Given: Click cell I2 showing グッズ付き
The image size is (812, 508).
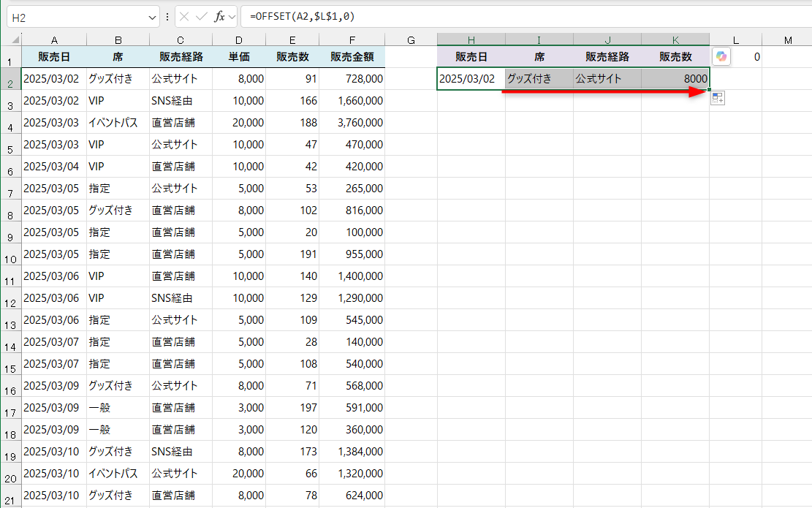Looking at the screenshot, I should (x=539, y=79).
